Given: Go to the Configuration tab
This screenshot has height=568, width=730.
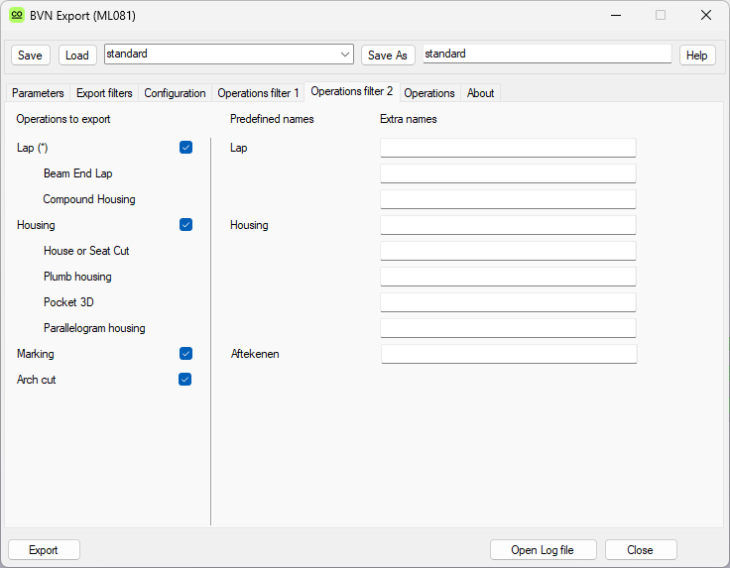Looking at the screenshot, I should (x=175, y=93).
